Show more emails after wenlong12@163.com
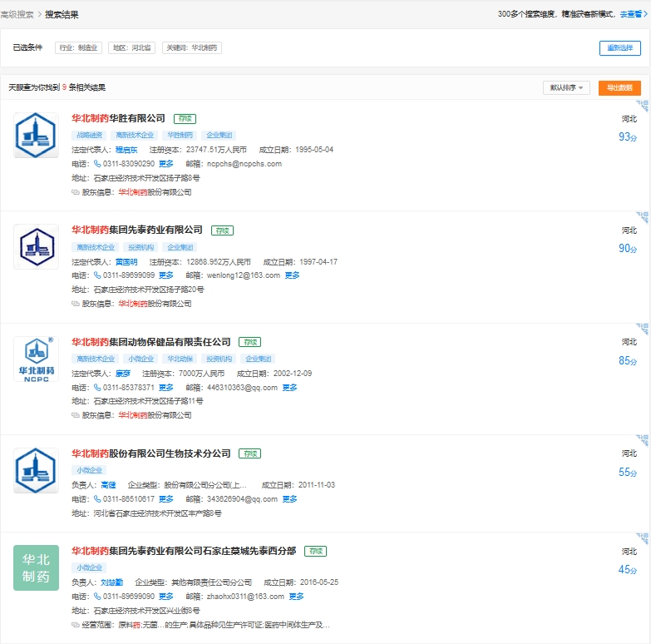The height and width of the screenshot is (644, 651). click(293, 275)
